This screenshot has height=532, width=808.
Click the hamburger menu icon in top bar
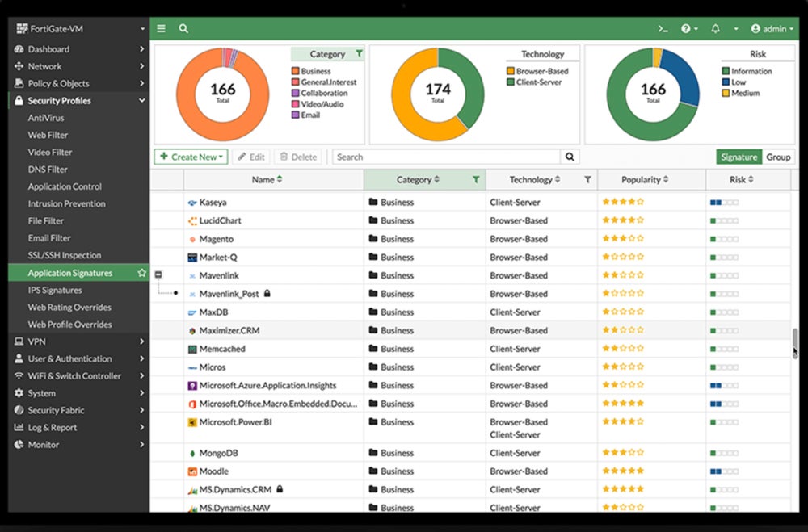[x=162, y=29]
